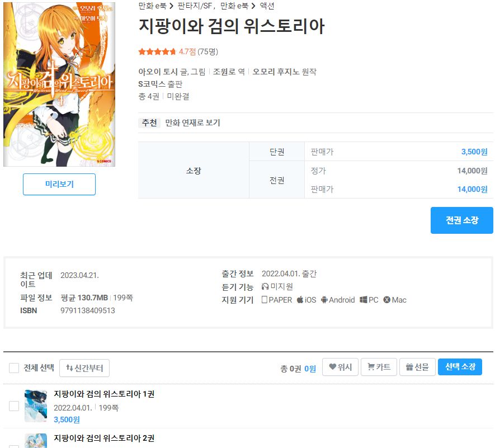Go to 만화 e북 breadcrumb before 액션
The height and width of the screenshot is (448, 495).
234,6
